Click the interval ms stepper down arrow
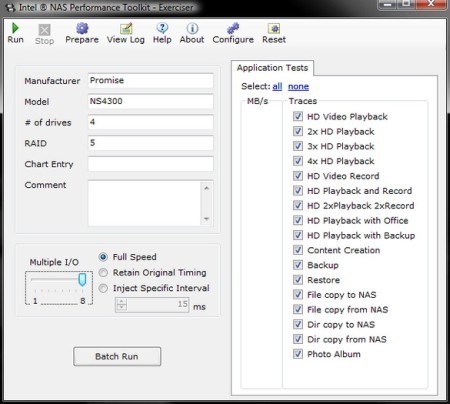The image size is (450, 404). click(x=122, y=308)
